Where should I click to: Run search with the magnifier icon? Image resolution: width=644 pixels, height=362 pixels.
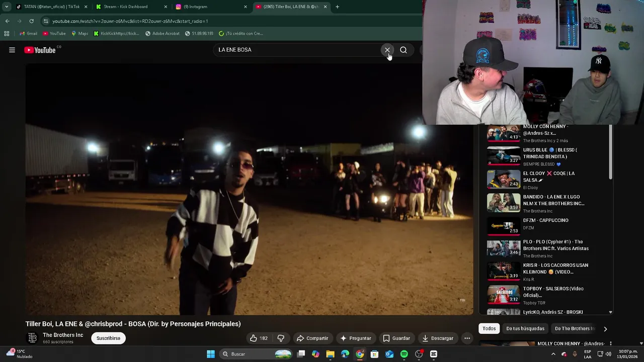[404, 50]
